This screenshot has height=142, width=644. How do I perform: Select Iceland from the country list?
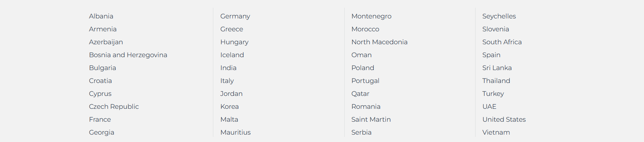(232, 55)
